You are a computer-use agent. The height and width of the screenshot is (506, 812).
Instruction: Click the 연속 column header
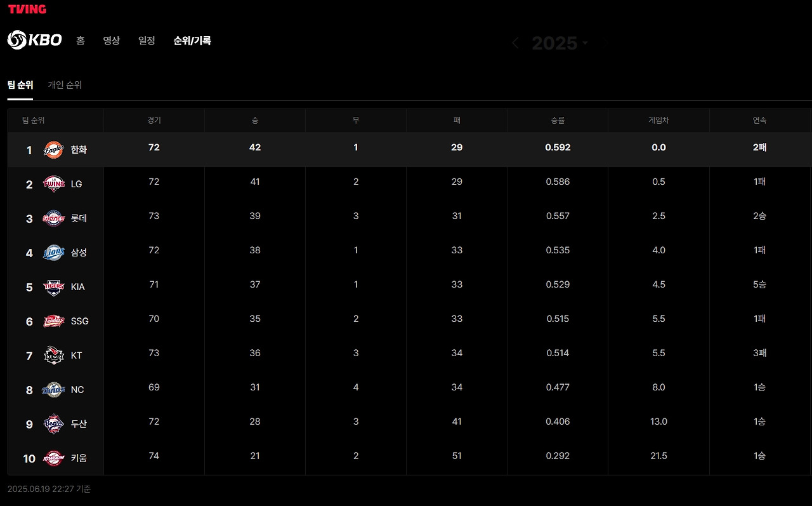point(760,120)
